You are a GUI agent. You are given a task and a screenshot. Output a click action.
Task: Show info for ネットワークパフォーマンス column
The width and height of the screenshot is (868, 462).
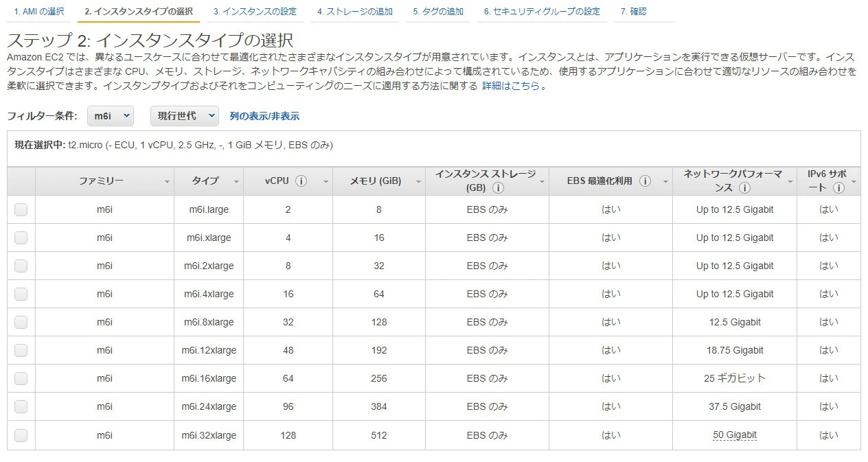(744, 187)
